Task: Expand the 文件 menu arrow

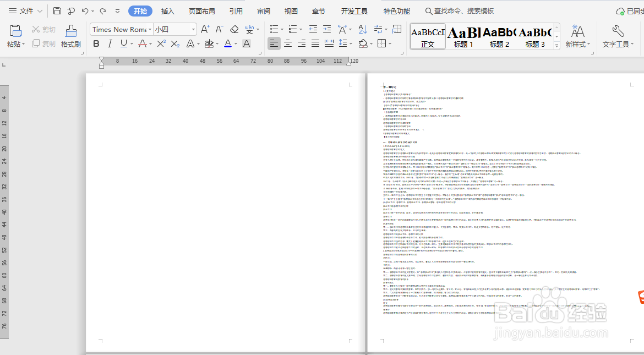Action: (x=40, y=11)
